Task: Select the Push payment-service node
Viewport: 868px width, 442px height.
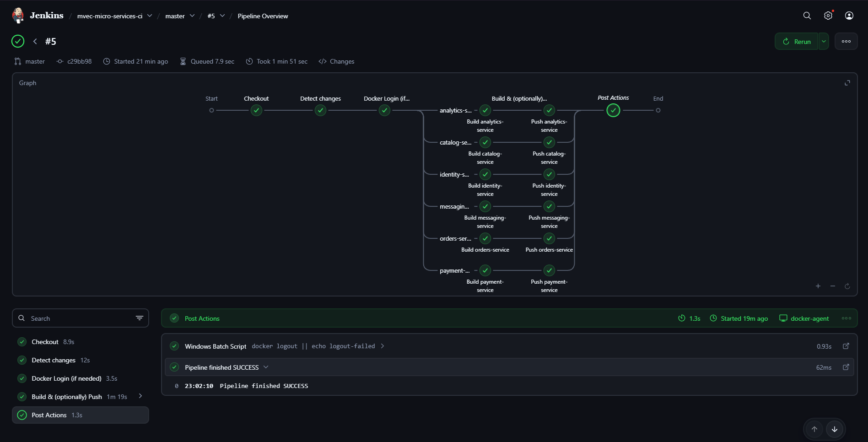Action: click(x=549, y=270)
